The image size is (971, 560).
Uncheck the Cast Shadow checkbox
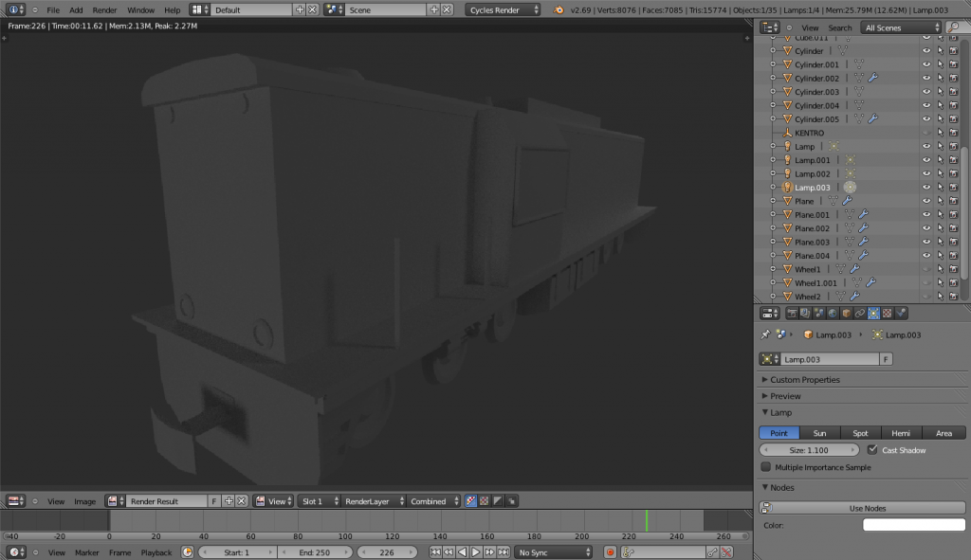[x=872, y=450]
